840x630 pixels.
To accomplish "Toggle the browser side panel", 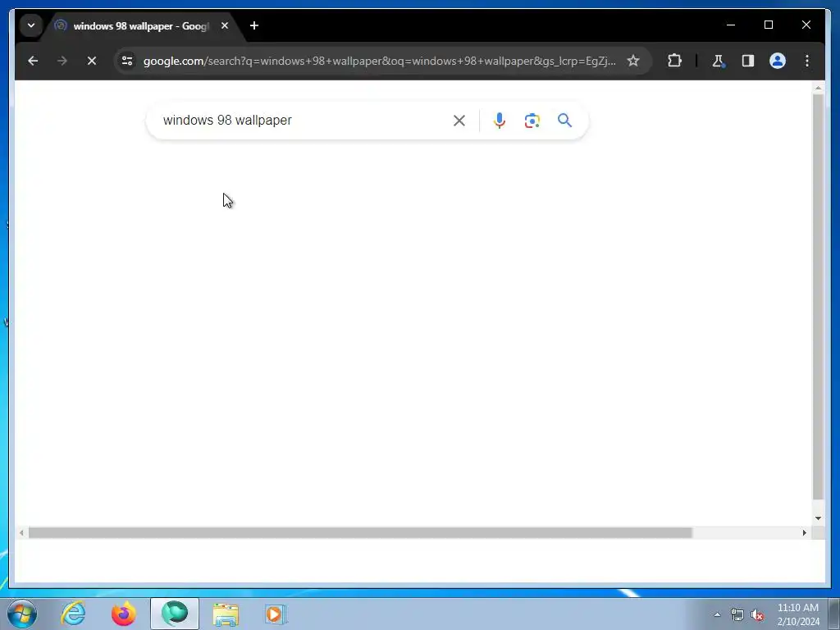I will 748,61.
